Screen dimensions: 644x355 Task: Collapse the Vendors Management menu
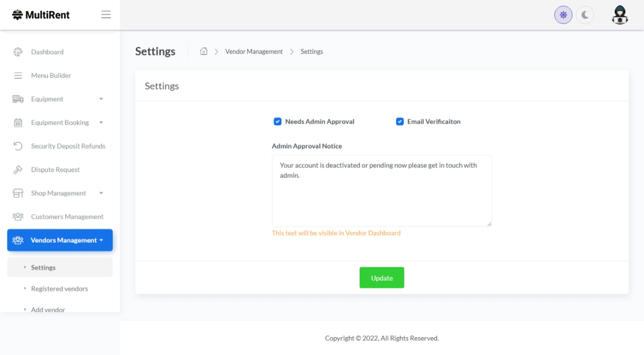pyautogui.click(x=59, y=240)
